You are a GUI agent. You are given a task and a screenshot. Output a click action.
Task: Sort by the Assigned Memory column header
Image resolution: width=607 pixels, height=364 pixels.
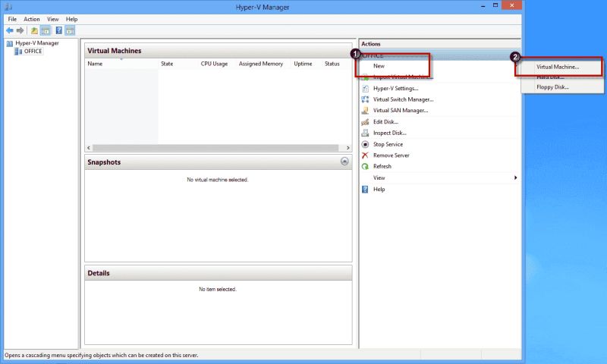click(x=261, y=64)
